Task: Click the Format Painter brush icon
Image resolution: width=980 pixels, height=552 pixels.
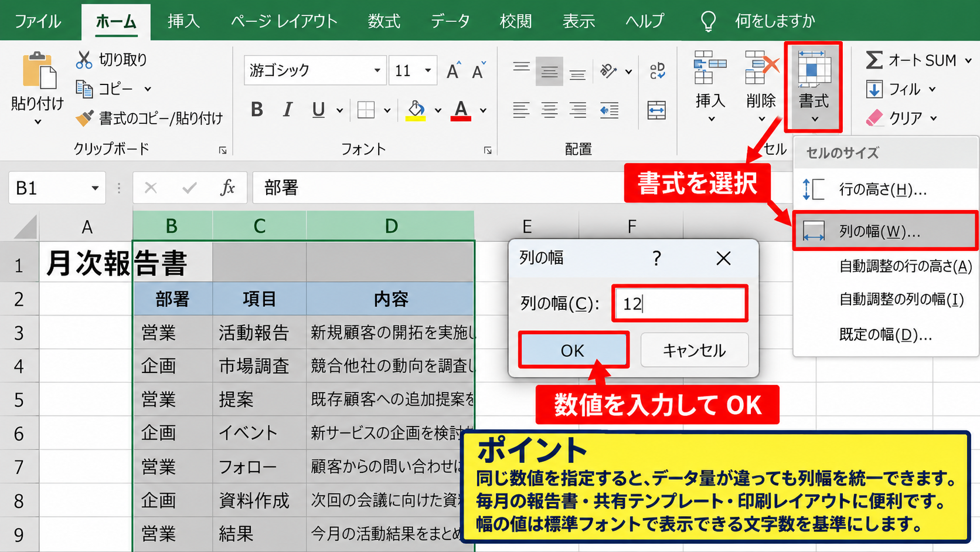Action: (84, 118)
